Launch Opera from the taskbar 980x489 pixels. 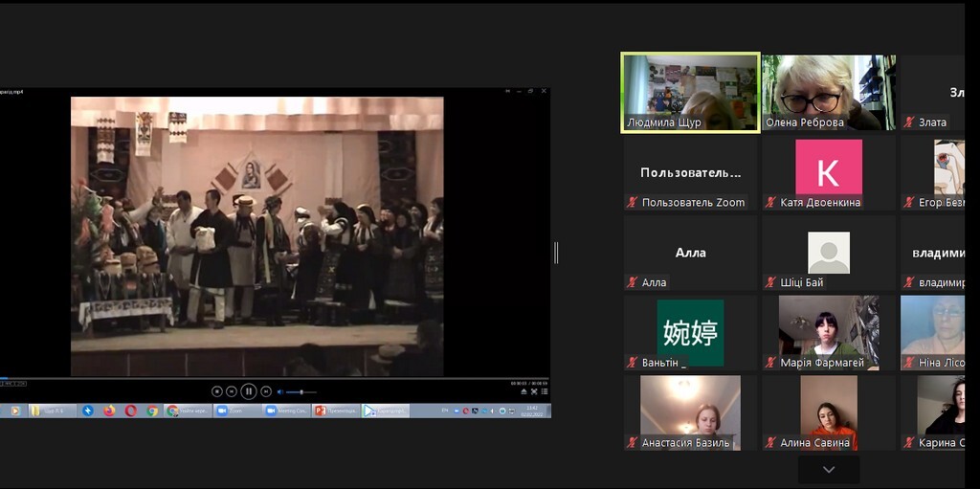click(x=130, y=411)
